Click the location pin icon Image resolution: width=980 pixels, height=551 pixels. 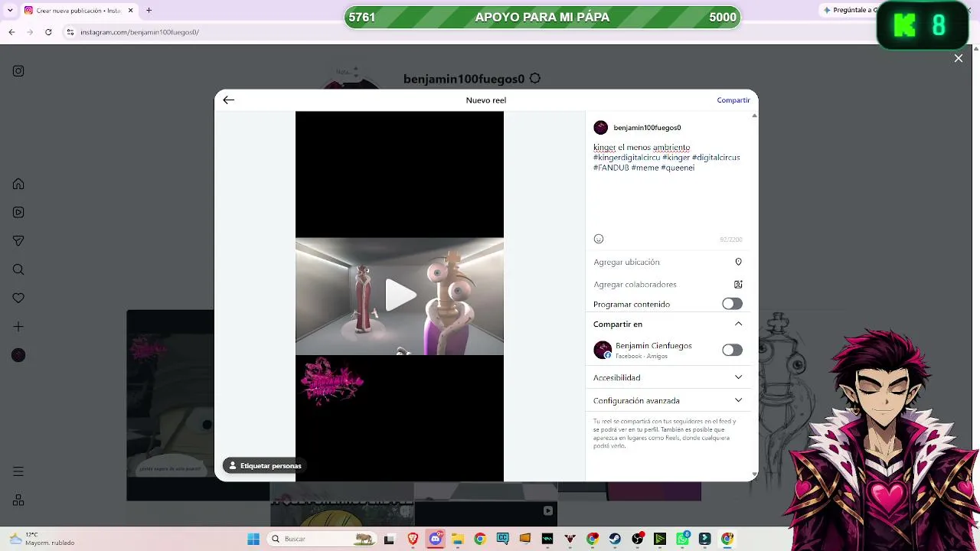pos(738,262)
